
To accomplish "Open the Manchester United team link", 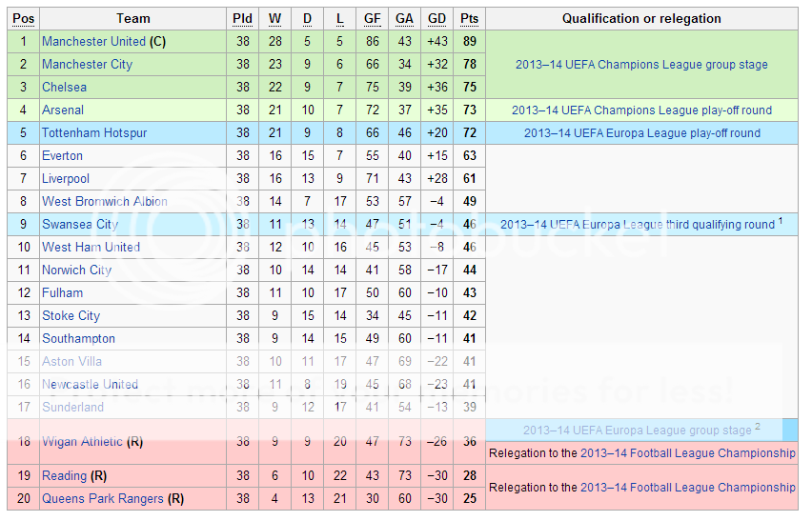I will click(x=93, y=42).
